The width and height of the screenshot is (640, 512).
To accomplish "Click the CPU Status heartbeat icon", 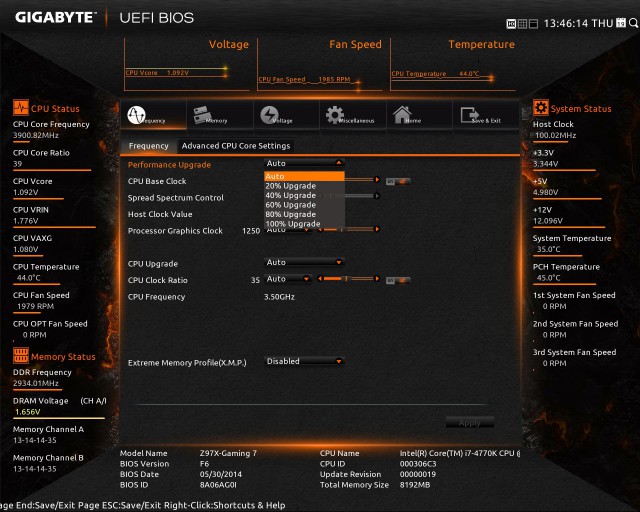I will click(x=20, y=108).
